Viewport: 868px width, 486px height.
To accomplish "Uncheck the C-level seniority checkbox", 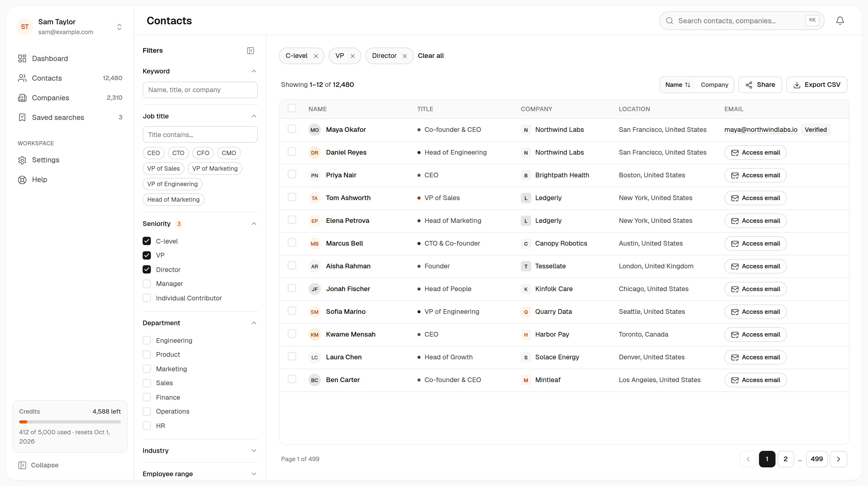I will [146, 241].
